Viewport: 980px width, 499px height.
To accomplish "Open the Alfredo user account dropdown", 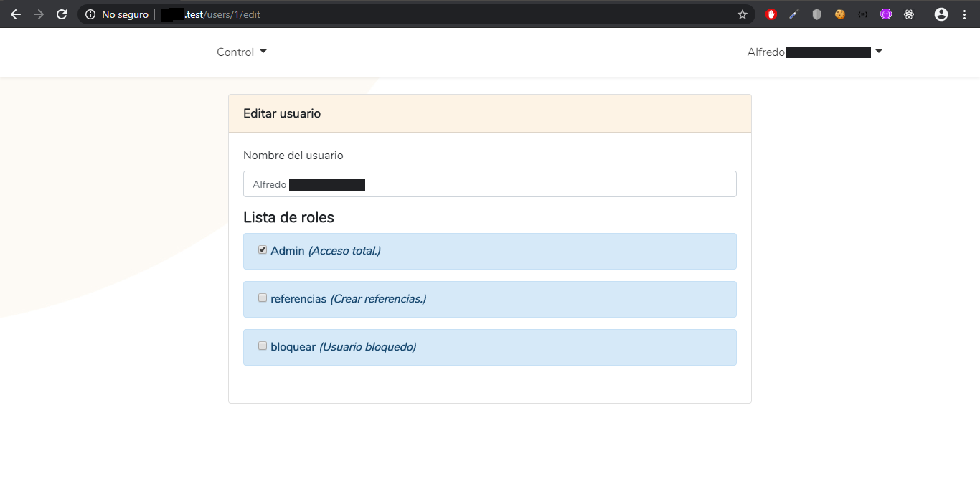I will pos(814,52).
